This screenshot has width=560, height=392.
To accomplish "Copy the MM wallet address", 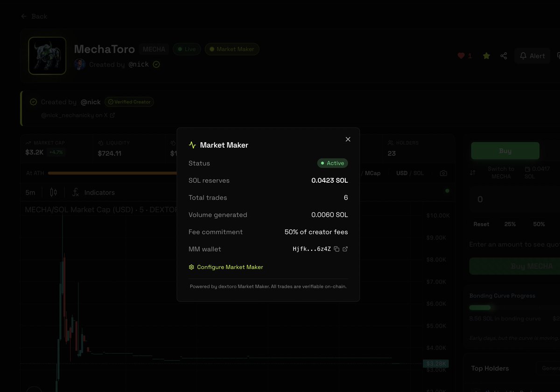I will tap(336, 249).
